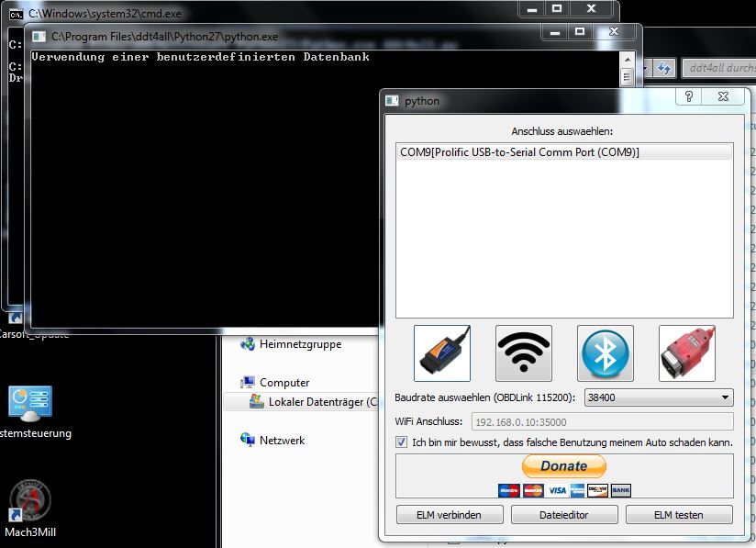
Task: Select the WiFi connection icon
Action: (x=523, y=353)
